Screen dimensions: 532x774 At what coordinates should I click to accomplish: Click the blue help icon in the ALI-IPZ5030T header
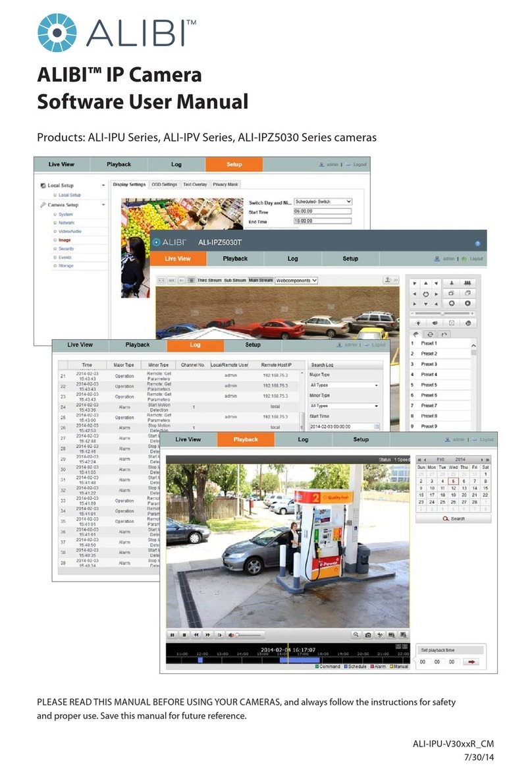tap(477, 243)
